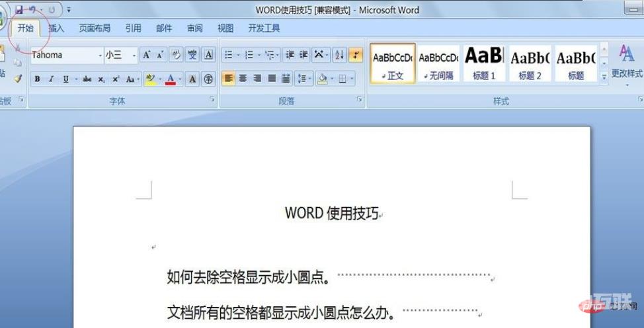644x328 pixels.
Task: Click the decrease indent icon
Action: (290, 56)
